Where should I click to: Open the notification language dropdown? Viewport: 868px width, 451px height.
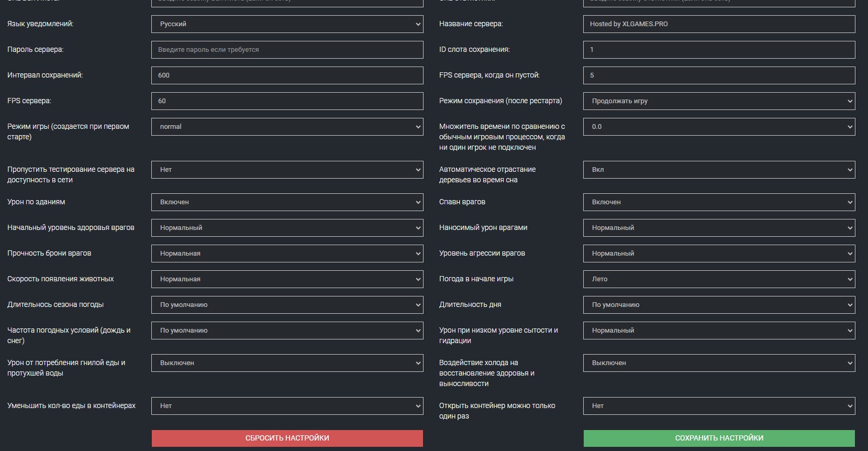[x=287, y=24]
